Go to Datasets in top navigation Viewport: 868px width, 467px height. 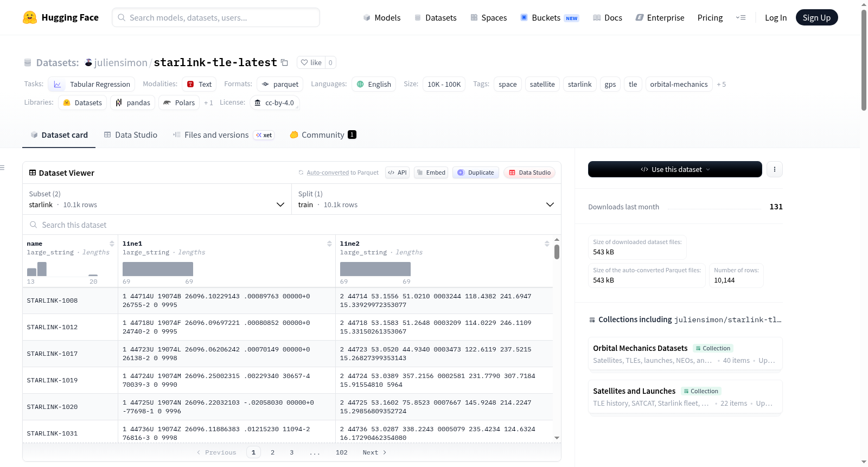click(x=436, y=18)
